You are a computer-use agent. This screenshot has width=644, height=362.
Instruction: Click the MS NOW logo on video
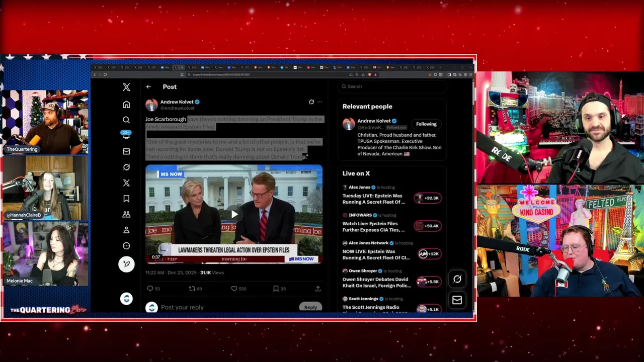tap(171, 174)
